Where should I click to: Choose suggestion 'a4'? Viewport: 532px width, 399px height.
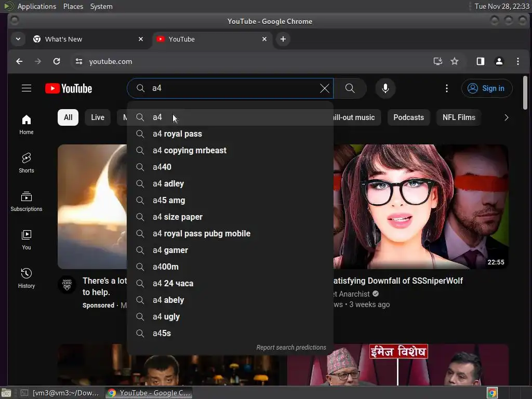[x=230, y=117]
